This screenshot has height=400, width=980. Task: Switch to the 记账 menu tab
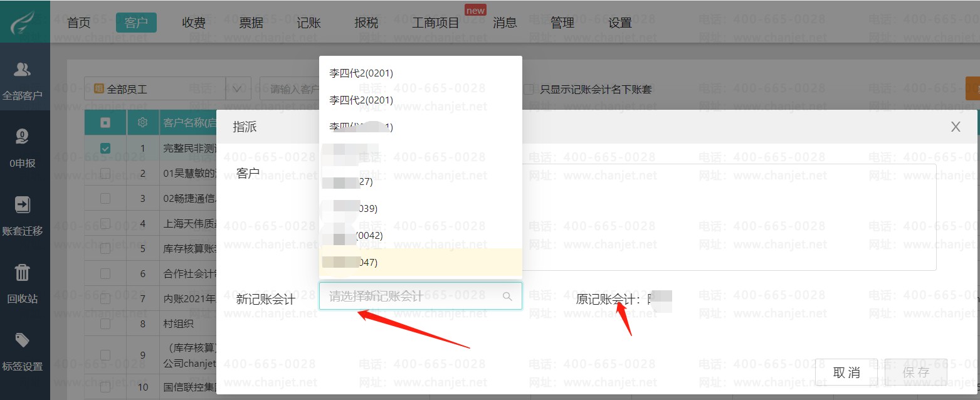click(309, 23)
